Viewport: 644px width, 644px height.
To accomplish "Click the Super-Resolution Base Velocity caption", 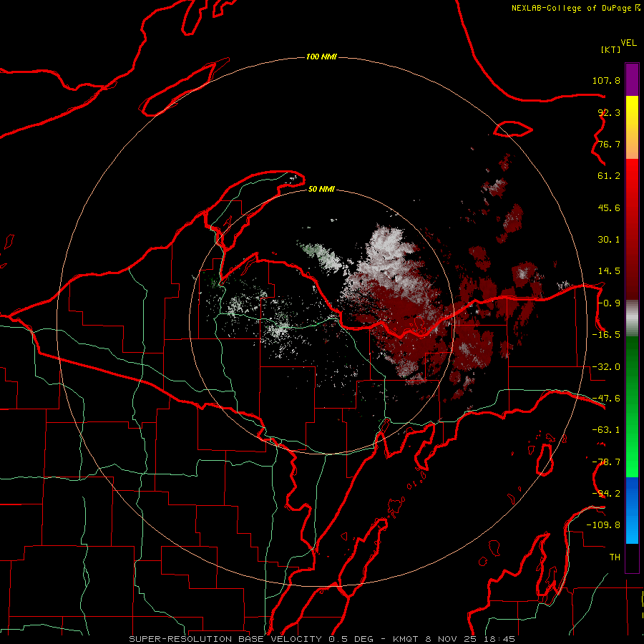I will point(322,639).
